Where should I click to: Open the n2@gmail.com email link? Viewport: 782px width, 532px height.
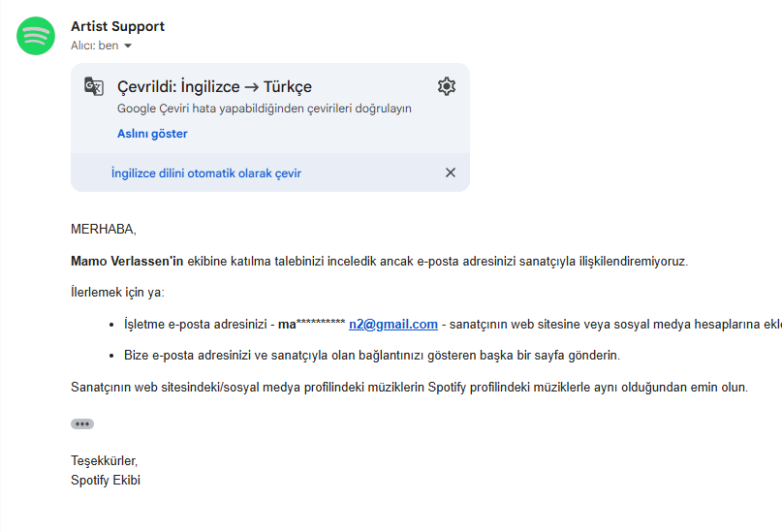tap(393, 324)
